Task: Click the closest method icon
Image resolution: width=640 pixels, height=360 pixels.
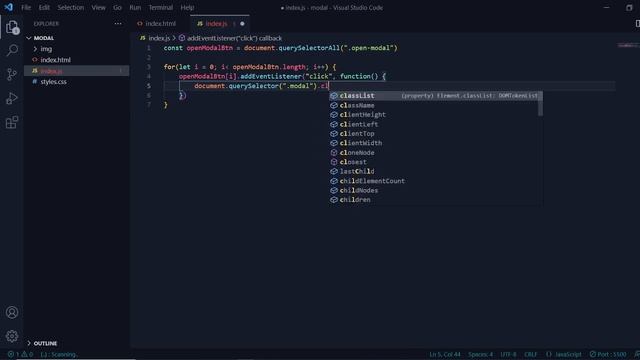Action: pyautogui.click(x=334, y=162)
